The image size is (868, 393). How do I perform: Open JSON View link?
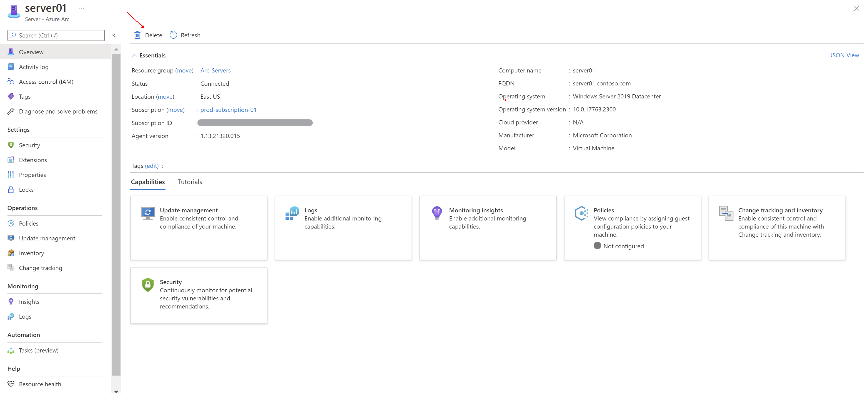click(844, 55)
